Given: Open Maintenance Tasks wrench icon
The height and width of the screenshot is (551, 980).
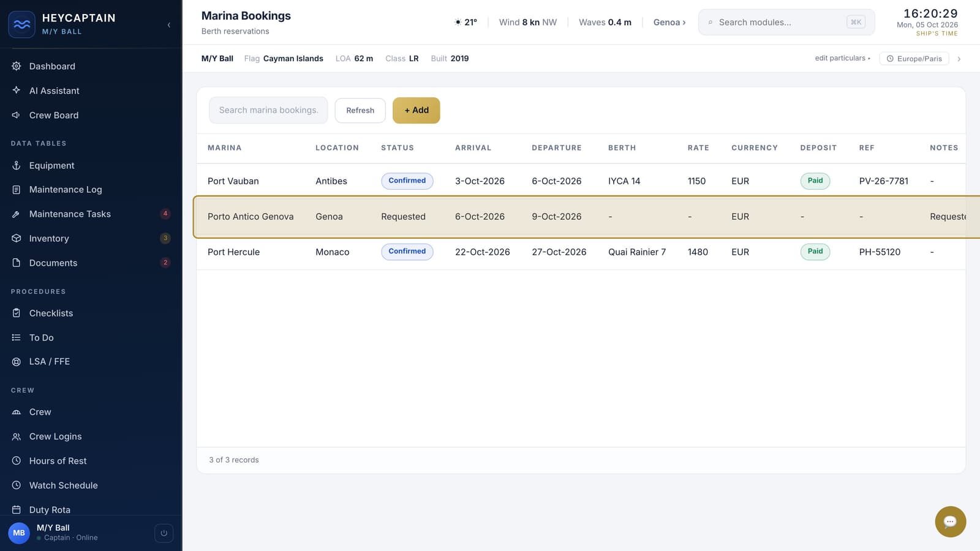Looking at the screenshot, I should 17,214.
